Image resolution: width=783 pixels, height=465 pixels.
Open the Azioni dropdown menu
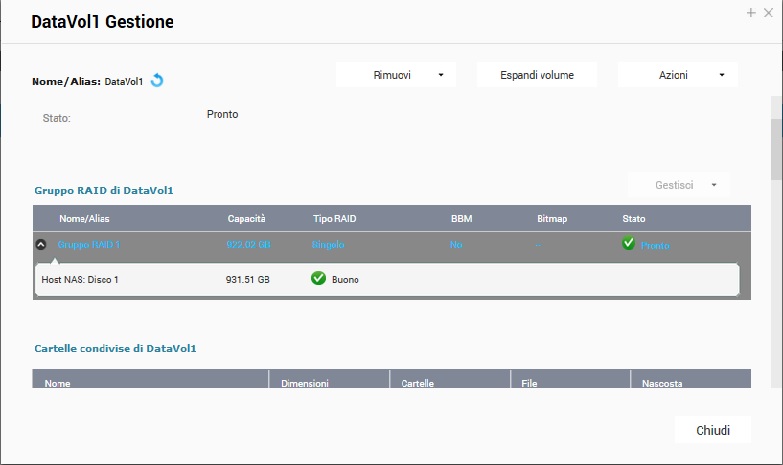click(677, 75)
